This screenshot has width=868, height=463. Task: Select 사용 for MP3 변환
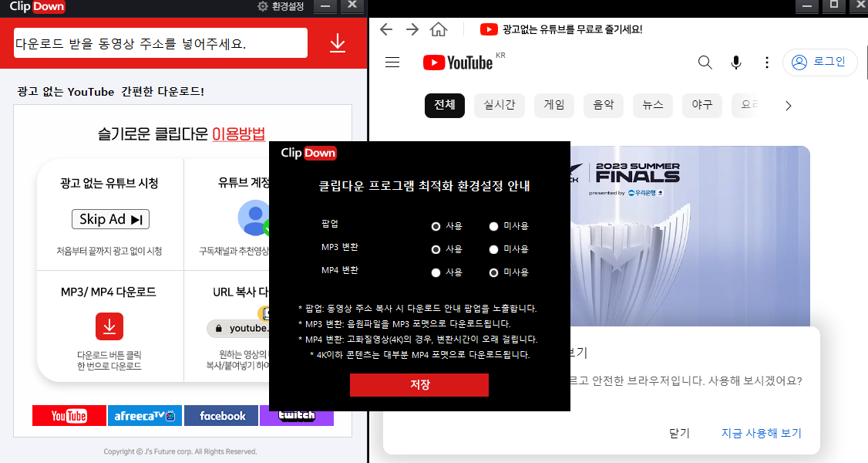pos(436,250)
